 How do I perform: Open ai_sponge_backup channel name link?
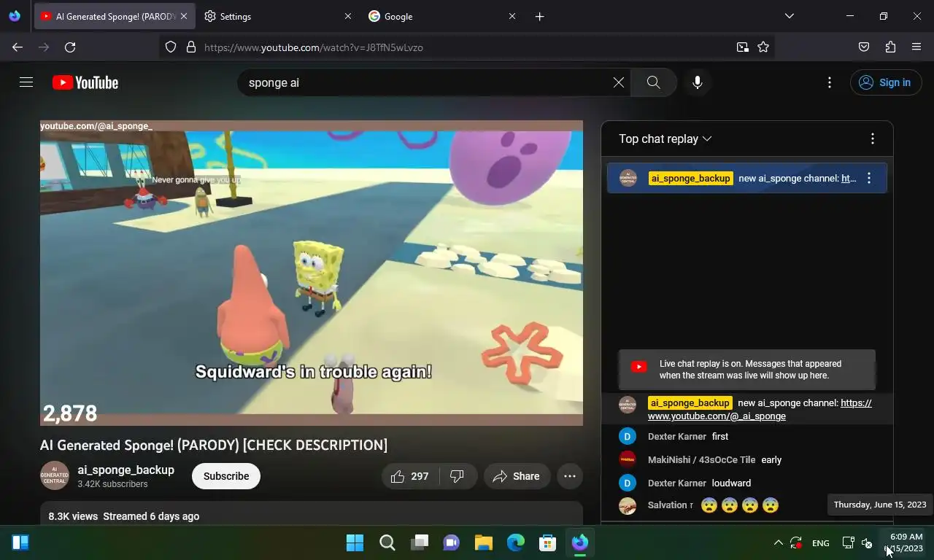click(126, 470)
